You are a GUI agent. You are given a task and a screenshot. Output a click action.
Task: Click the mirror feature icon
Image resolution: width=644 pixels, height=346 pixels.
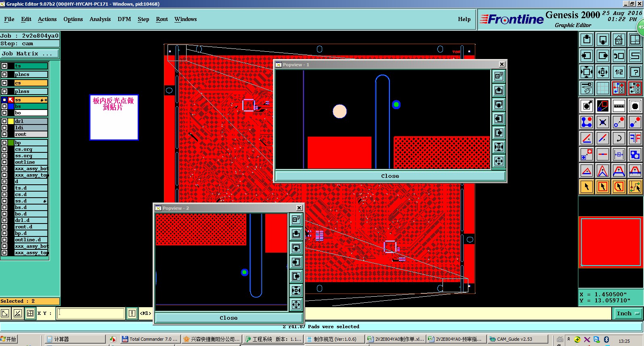click(635, 138)
